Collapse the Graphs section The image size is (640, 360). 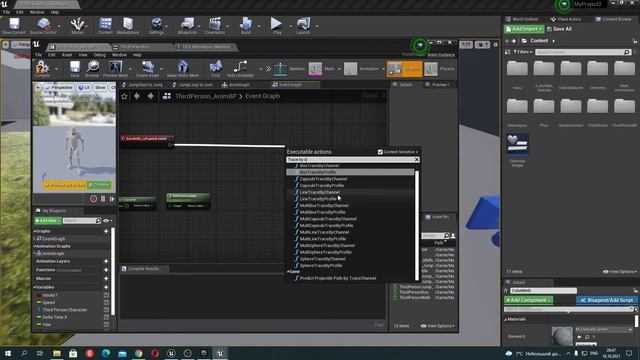[x=35, y=231]
